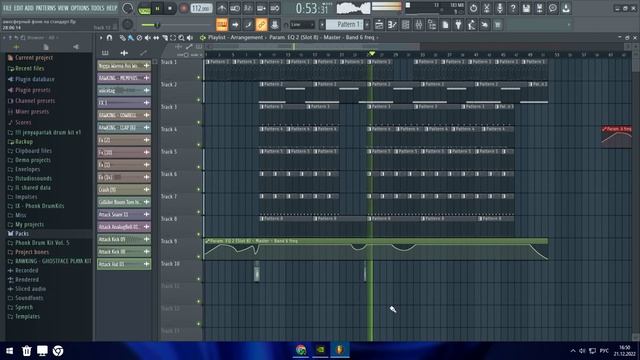The width and height of the screenshot is (640, 360).
Task: Click the download arrow icon in the top toolbar
Action: click(566, 8)
